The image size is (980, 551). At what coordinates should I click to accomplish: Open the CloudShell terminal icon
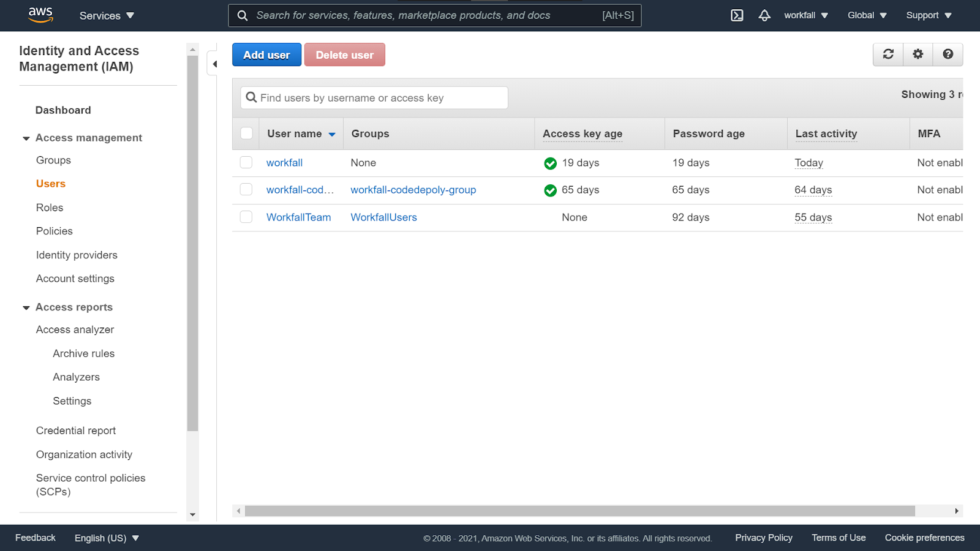point(737,15)
